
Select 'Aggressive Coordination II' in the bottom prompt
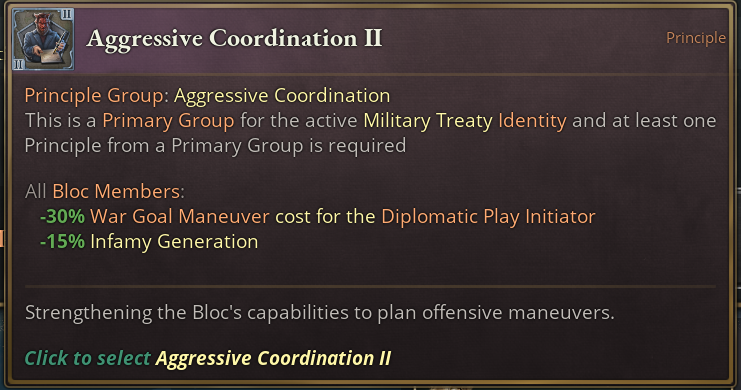coord(274,358)
